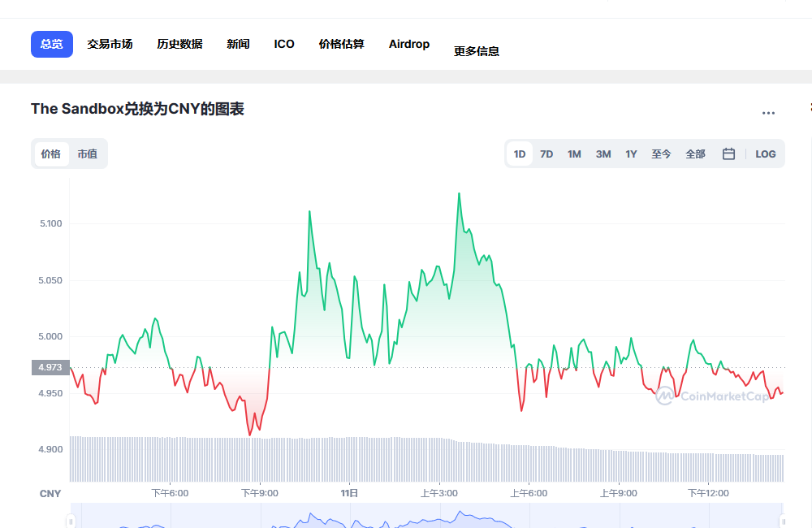812x528 pixels.
Task: Toggle LOG scale on chart
Action: 766,154
